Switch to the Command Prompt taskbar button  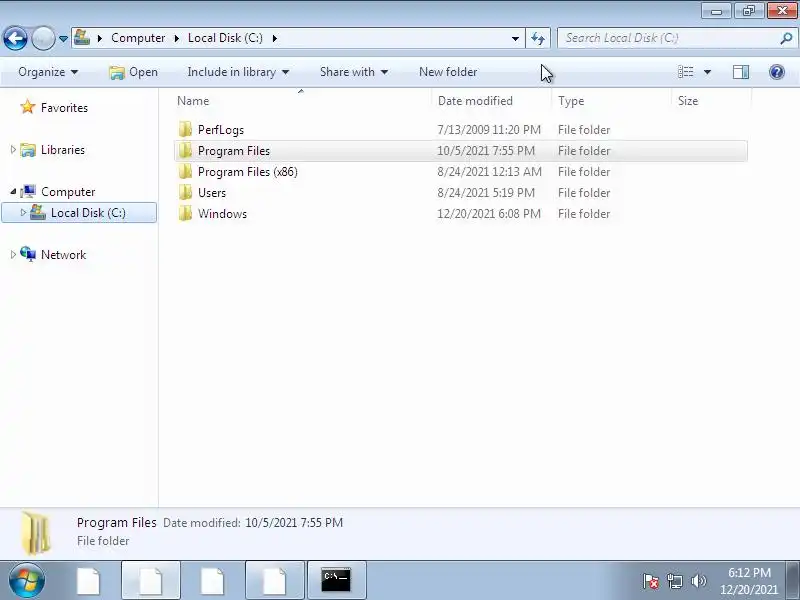point(336,580)
